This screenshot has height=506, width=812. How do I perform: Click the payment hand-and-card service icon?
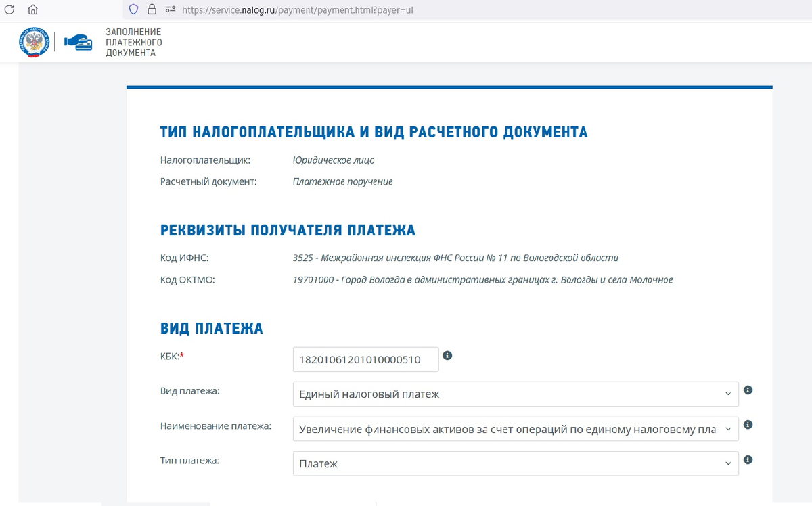tap(78, 43)
